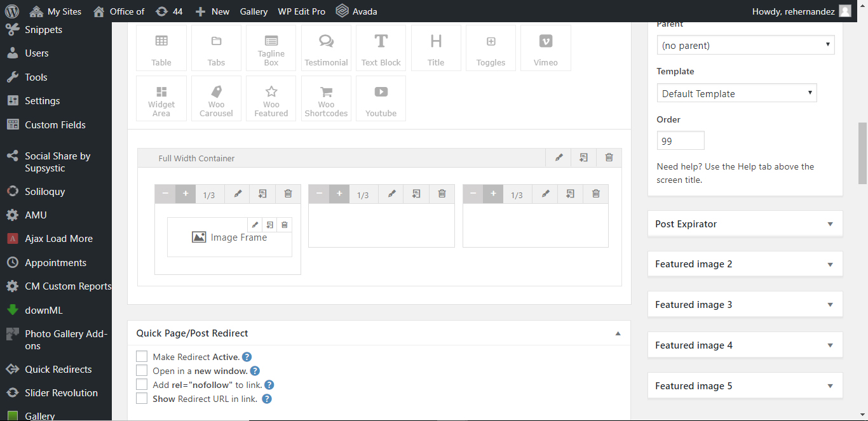
Task: Add a Tagline Box element
Action: (x=271, y=48)
